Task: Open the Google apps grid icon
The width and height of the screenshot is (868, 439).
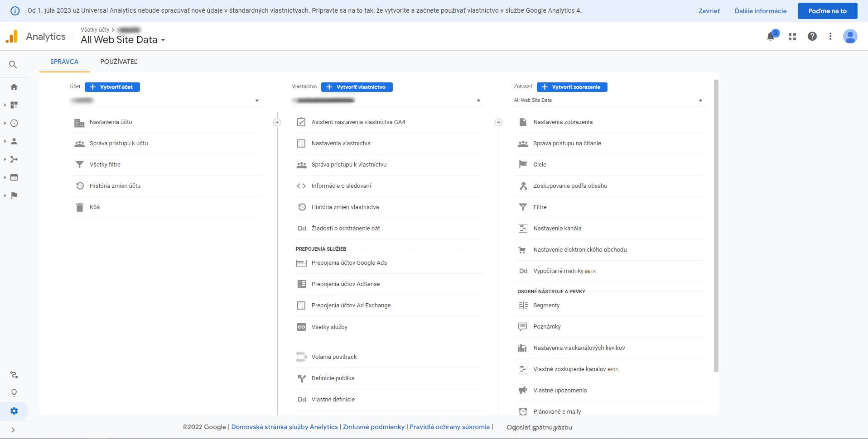Action: pos(792,37)
